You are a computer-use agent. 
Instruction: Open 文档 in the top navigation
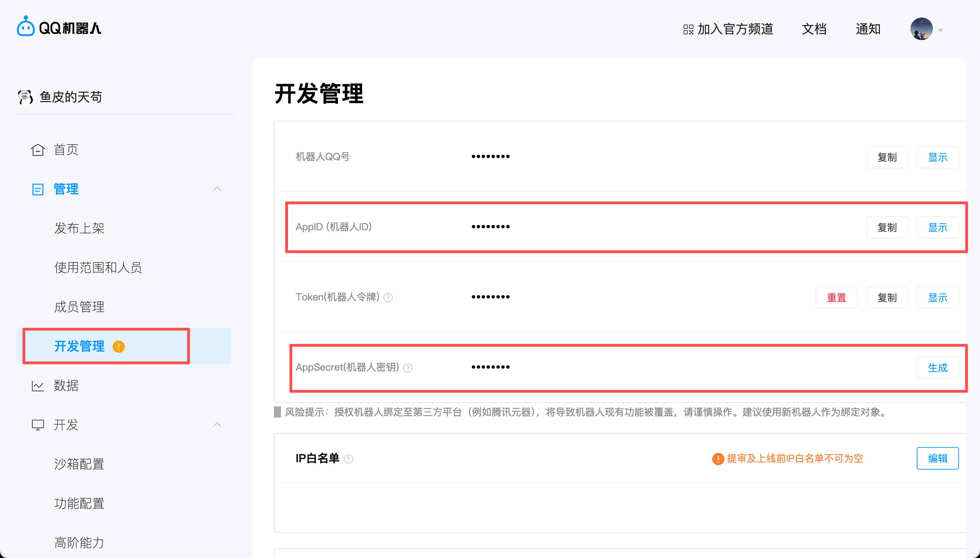tap(814, 29)
